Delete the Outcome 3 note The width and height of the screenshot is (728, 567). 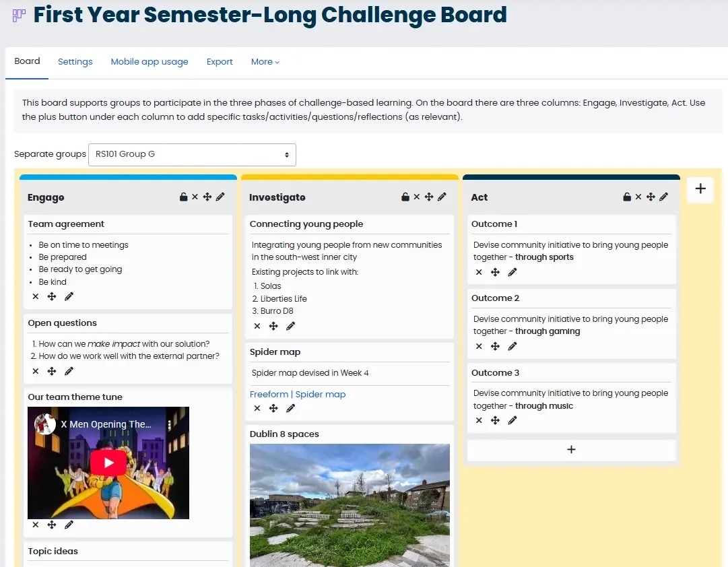[479, 420]
